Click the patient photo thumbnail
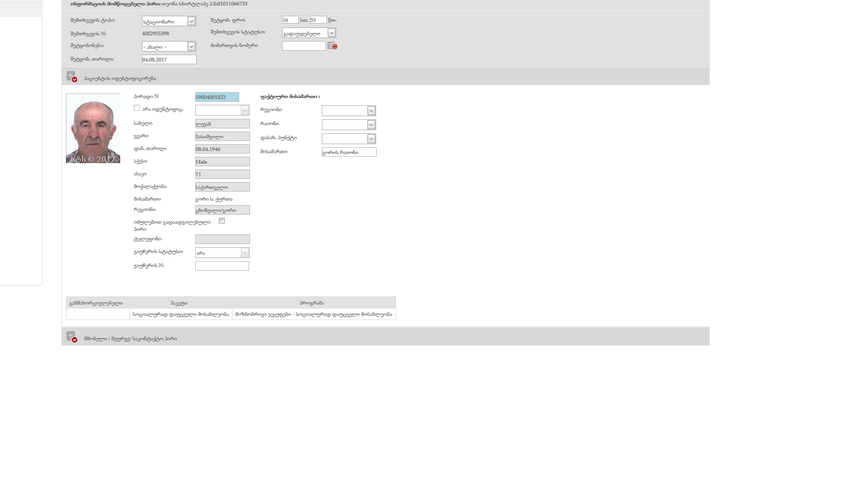Screen dimensions: 868x488 (93, 128)
